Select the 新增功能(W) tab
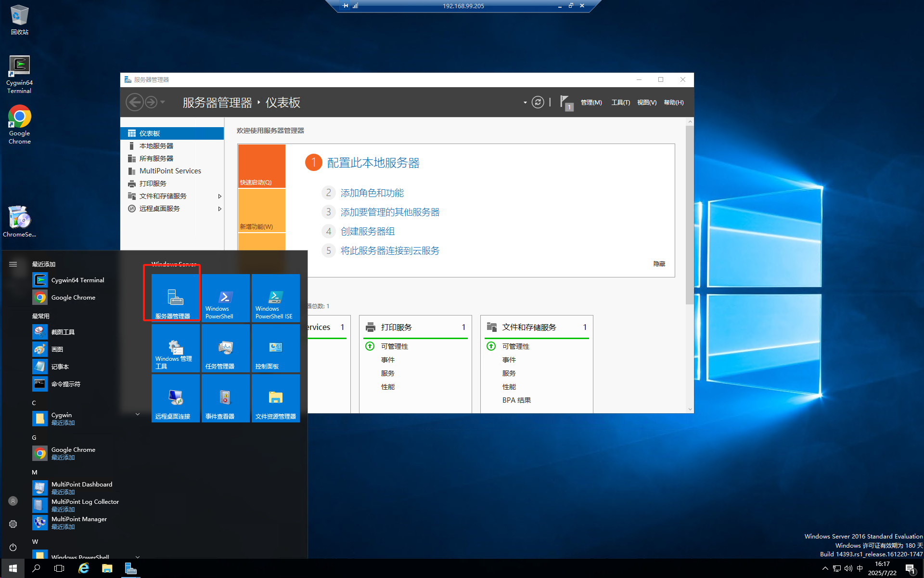Image resolution: width=924 pixels, height=578 pixels. pyautogui.click(x=262, y=210)
